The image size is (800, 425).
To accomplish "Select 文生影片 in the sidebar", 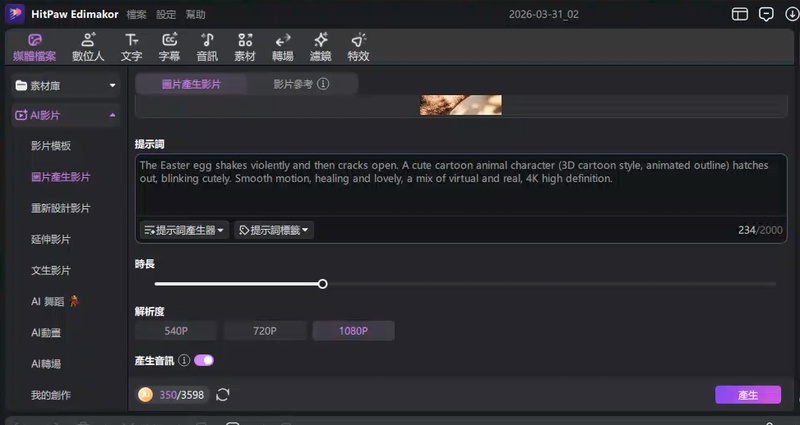I will [51, 270].
